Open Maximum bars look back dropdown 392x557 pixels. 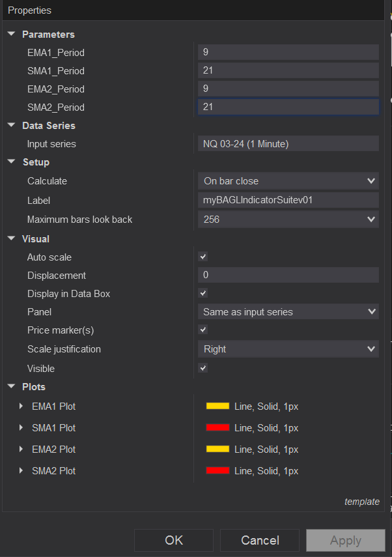(x=288, y=220)
